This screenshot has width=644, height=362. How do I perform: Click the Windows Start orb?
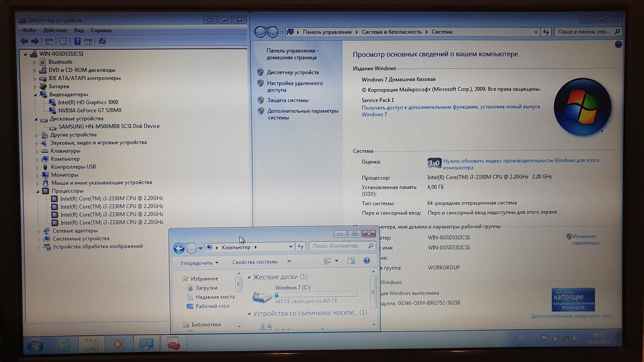click(x=35, y=346)
